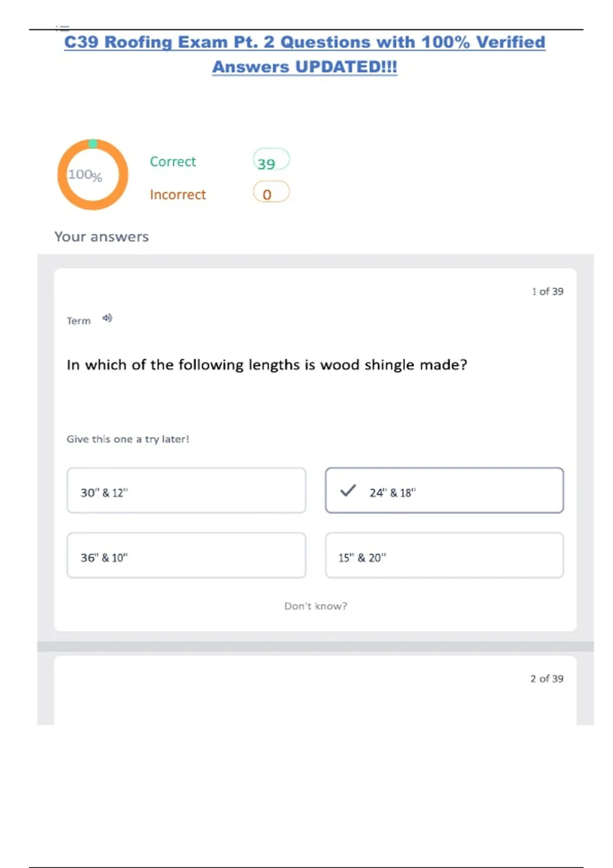Click the "2 of 39" question counter

tap(547, 679)
